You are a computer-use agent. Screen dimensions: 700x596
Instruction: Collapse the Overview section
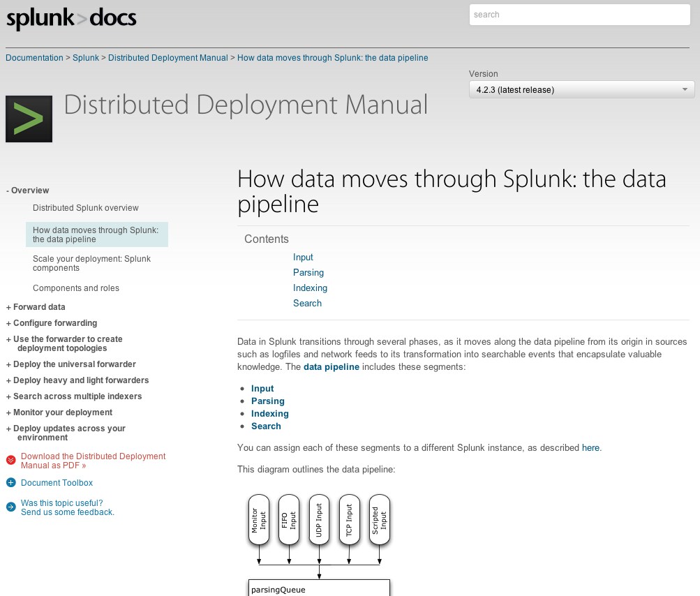tap(28, 191)
